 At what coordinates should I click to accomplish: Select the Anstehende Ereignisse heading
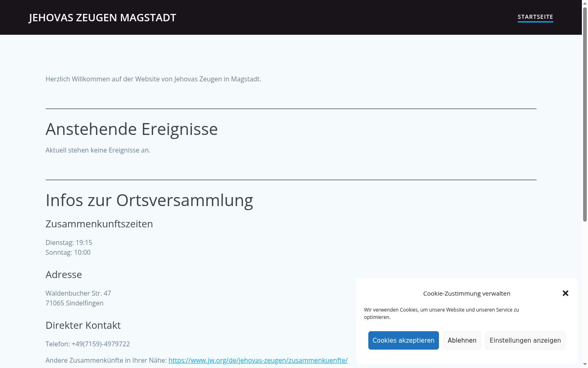pos(131,129)
